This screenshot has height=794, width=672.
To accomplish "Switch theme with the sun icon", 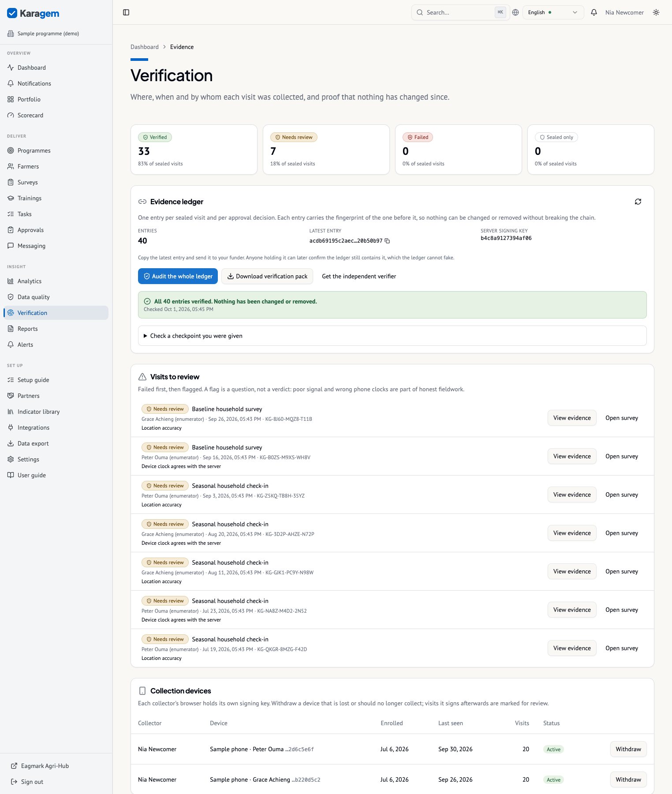I will click(x=656, y=12).
